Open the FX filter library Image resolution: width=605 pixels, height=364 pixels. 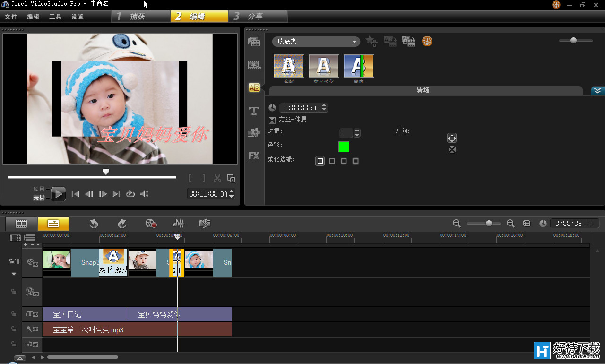click(x=254, y=156)
